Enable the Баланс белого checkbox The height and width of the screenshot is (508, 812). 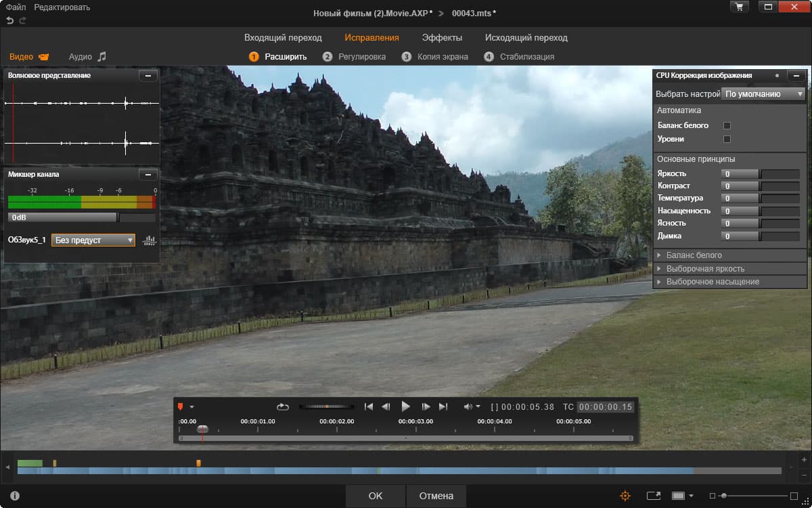click(x=727, y=125)
